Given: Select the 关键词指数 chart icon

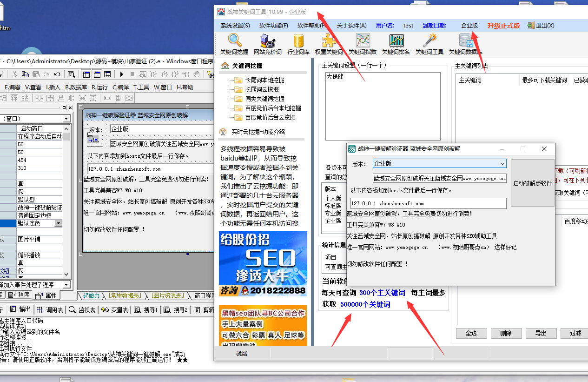Looking at the screenshot, I should 363,41.
